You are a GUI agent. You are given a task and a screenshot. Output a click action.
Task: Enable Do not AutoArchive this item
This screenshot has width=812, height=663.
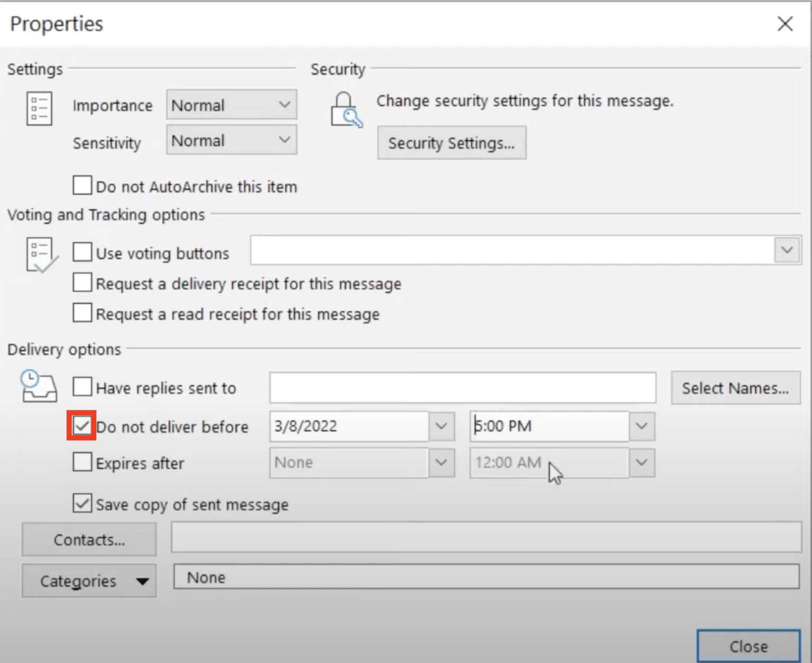click(x=81, y=185)
